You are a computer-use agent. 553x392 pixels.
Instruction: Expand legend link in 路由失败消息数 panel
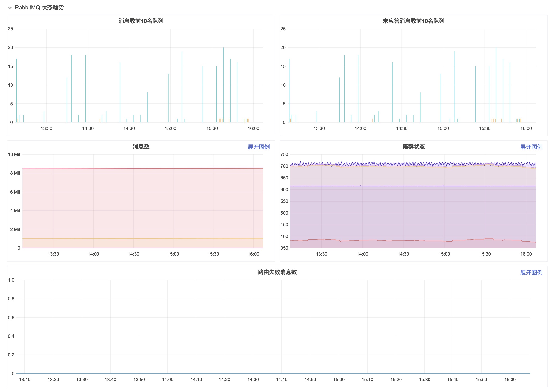pos(531,273)
